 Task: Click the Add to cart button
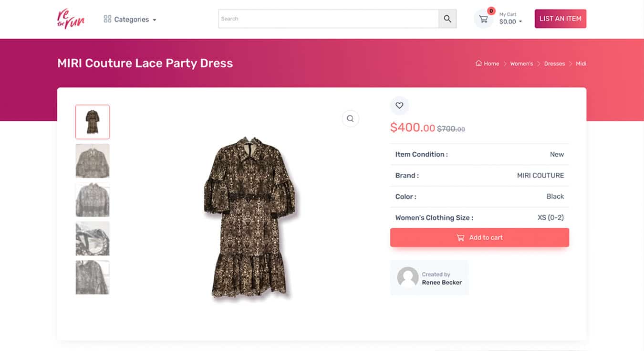click(479, 237)
